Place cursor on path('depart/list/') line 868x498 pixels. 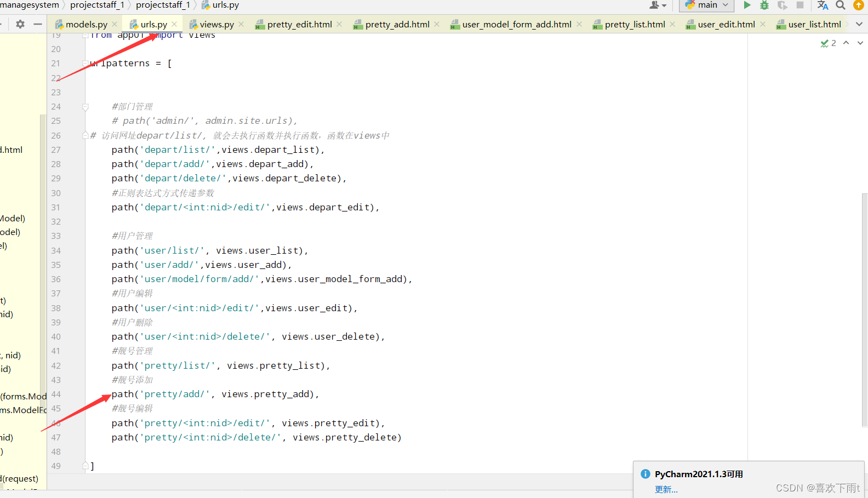click(218, 150)
